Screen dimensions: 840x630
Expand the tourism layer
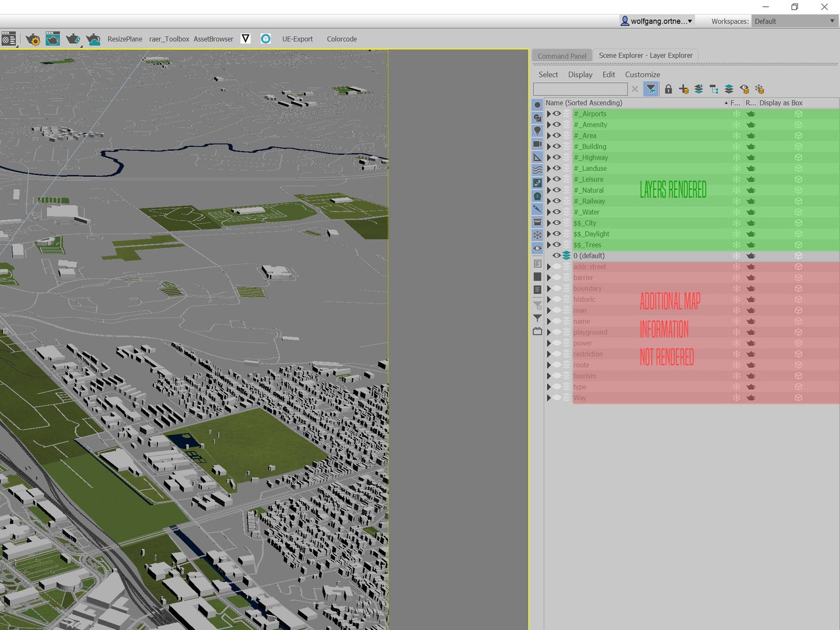[548, 376]
